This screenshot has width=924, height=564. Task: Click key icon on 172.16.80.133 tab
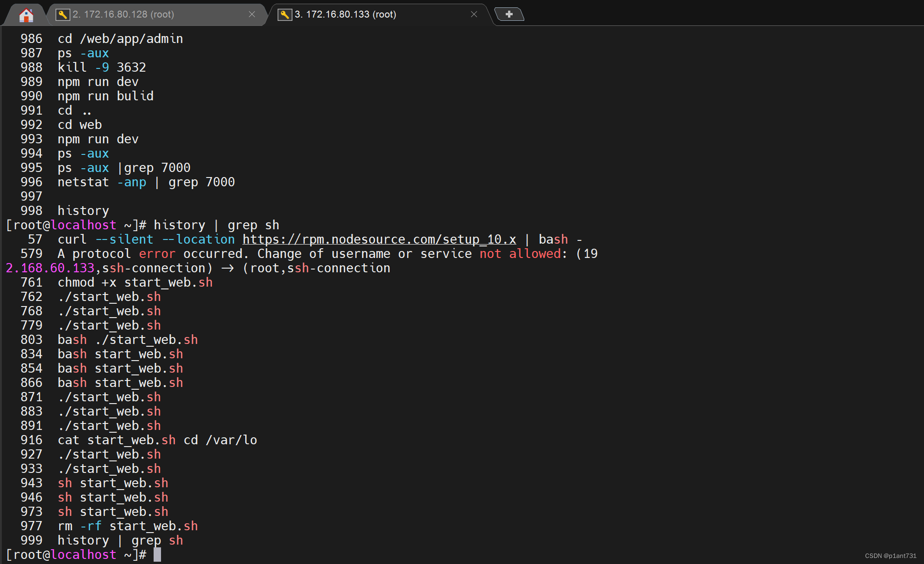click(x=284, y=14)
